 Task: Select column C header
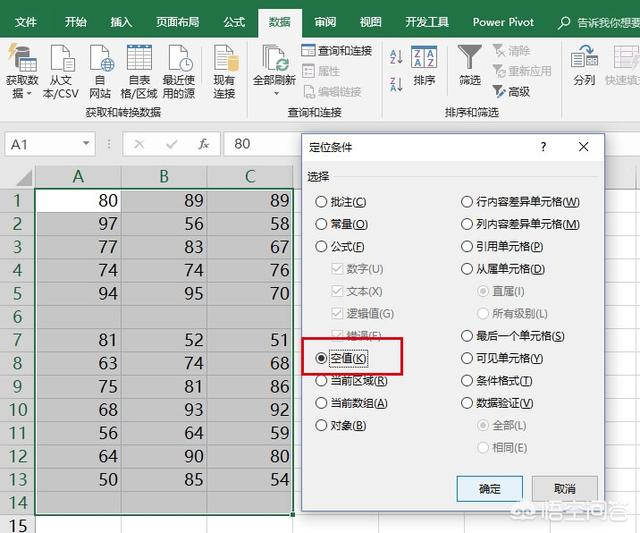[x=250, y=177]
